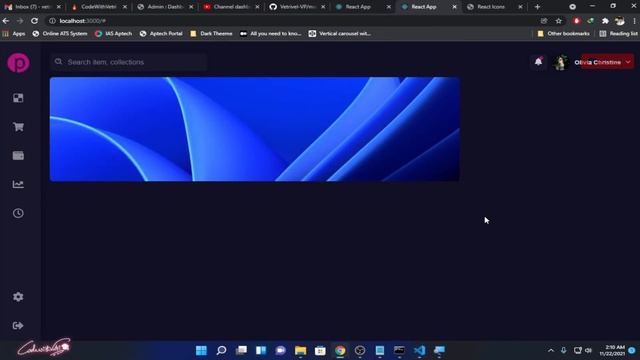Open the Aptech Portal bookmark

click(x=161, y=33)
